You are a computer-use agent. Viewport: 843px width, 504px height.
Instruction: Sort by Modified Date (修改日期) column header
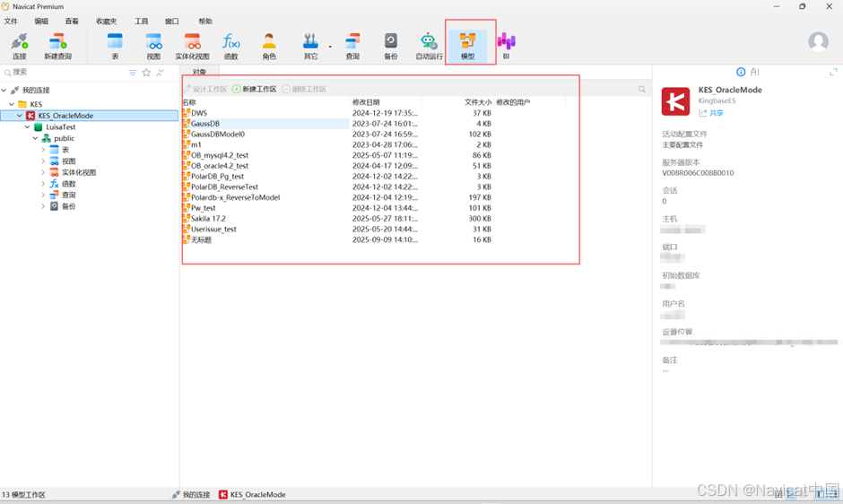386,102
